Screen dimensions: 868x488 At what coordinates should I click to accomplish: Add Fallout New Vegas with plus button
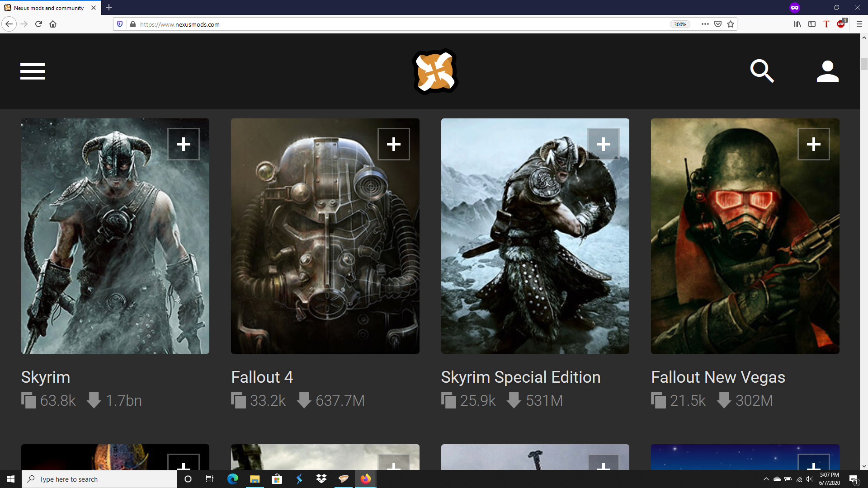click(x=814, y=144)
